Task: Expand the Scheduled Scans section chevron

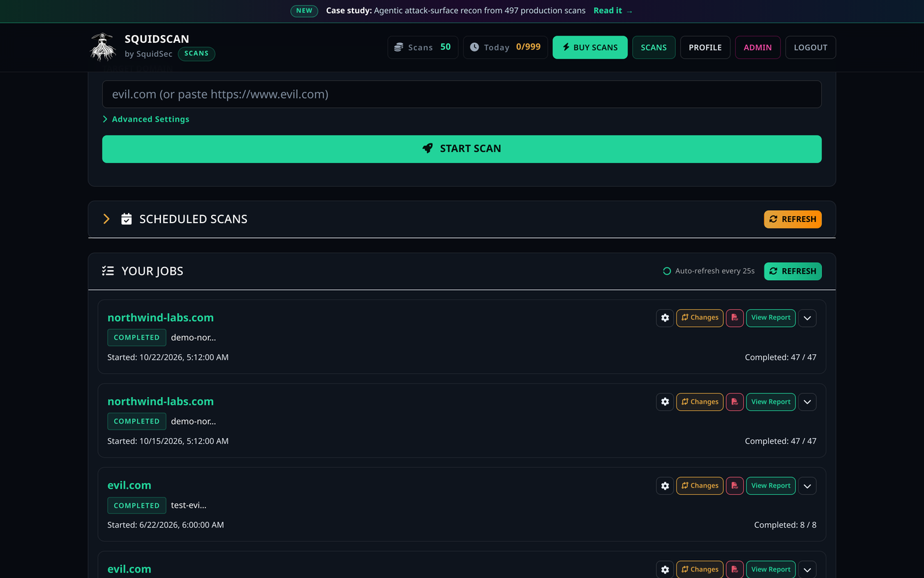Action: pos(106,219)
